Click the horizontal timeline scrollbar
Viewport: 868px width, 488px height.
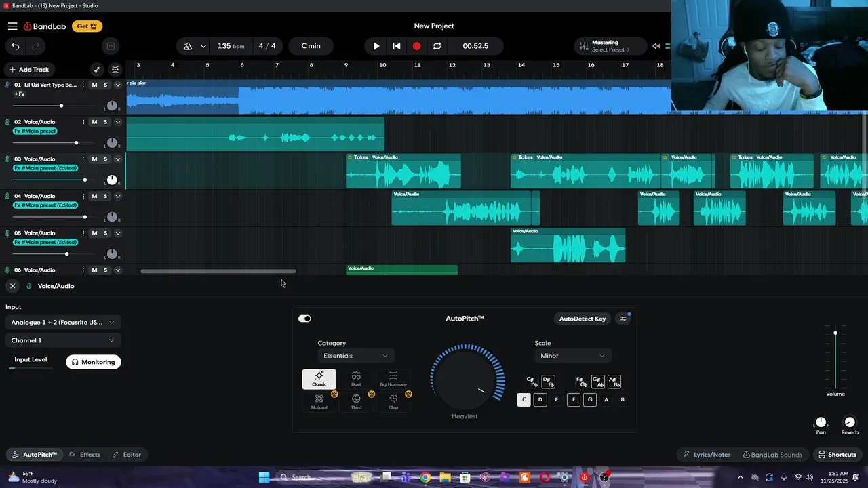(x=218, y=271)
